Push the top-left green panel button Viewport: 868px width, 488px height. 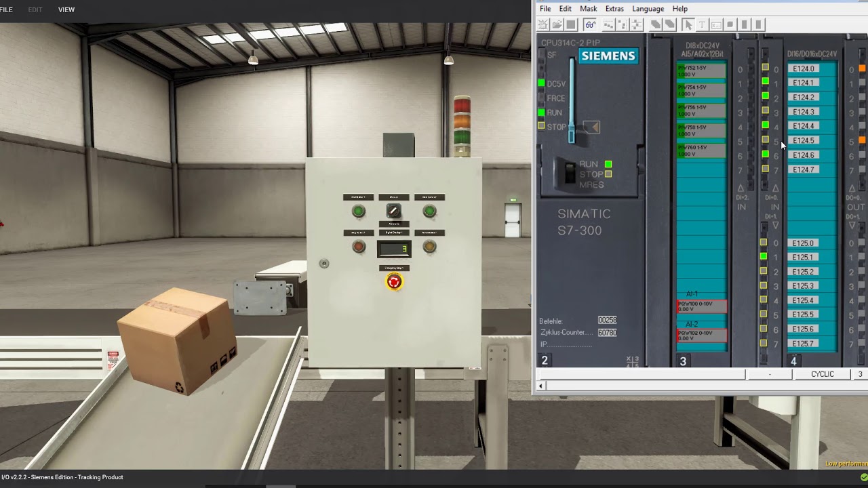pyautogui.click(x=358, y=211)
